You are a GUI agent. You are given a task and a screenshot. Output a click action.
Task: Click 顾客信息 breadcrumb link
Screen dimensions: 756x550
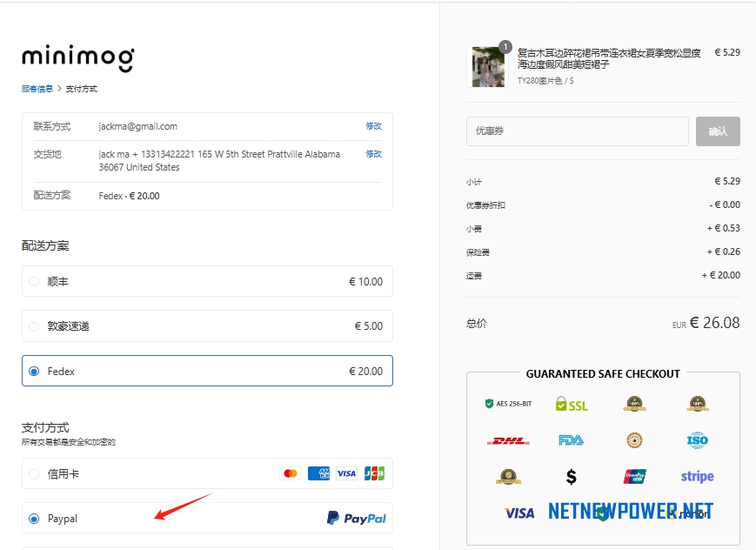click(38, 89)
